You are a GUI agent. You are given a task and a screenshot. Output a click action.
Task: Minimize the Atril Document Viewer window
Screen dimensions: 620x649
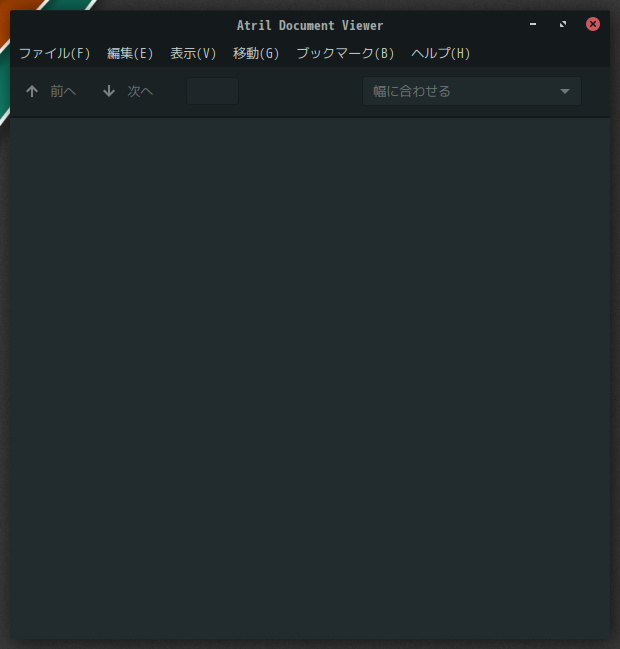533,24
